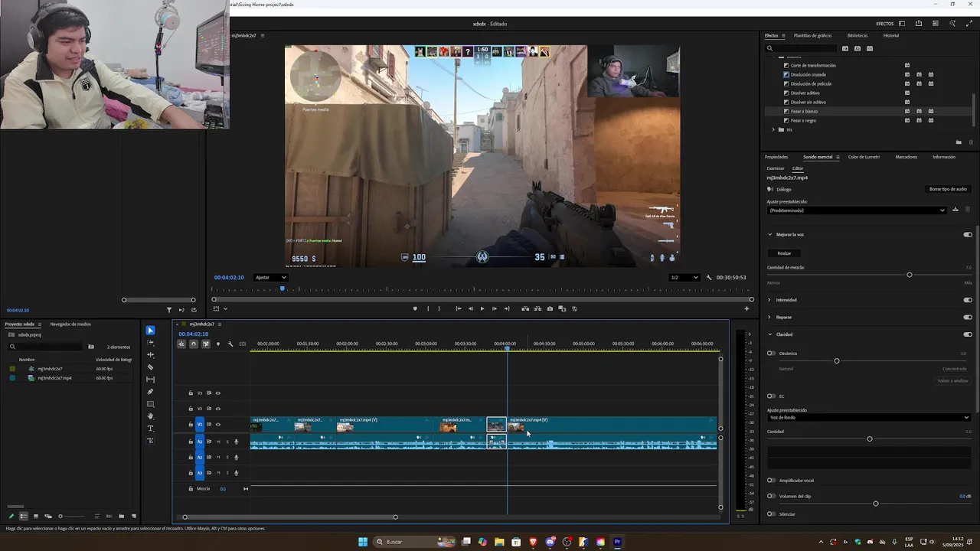
Task: Open the Marcadores tab
Action: (906, 157)
